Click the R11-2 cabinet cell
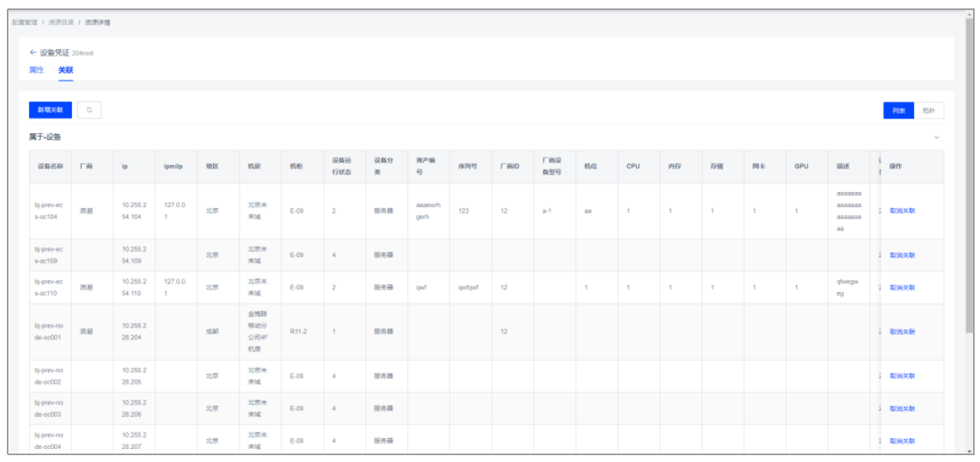Screen dimensions: 980x462 click(299, 332)
